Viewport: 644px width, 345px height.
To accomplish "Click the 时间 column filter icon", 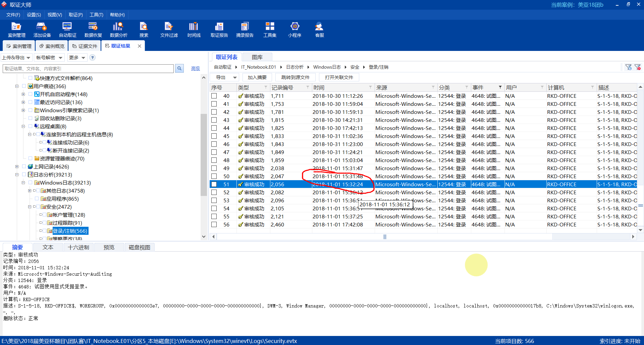I will coord(370,87).
